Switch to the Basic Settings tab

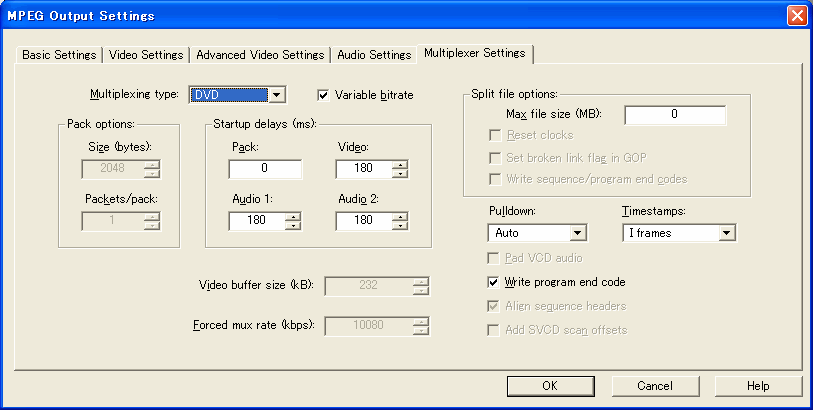(x=59, y=55)
